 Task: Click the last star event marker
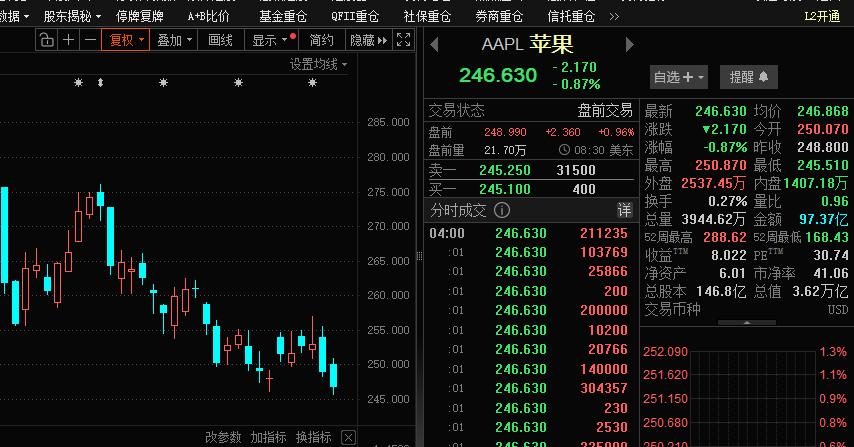(x=312, y=83)
